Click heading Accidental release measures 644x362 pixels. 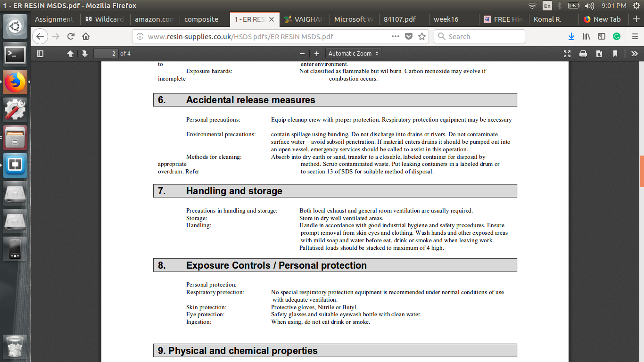(x=250, y=100)
